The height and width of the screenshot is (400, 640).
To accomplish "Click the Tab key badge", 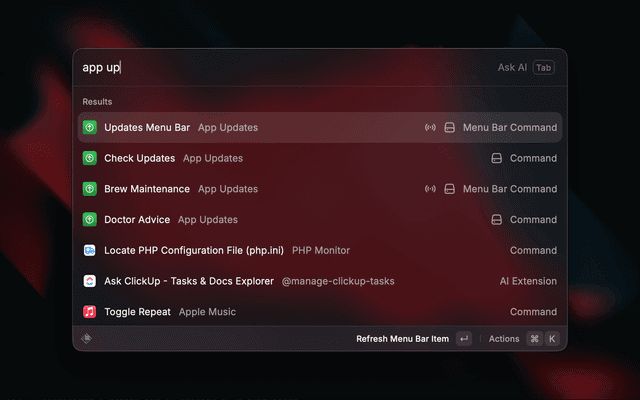I will [x=543, y=68].
